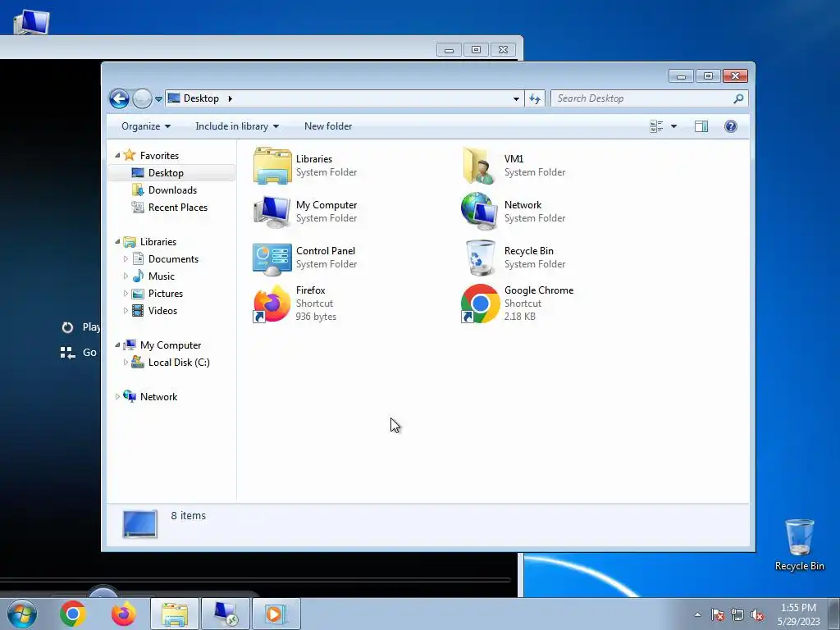The height and width of the screenshot is (630, 840).
Task: Select the Firefox shortcut icon
Action: [272, 304]
